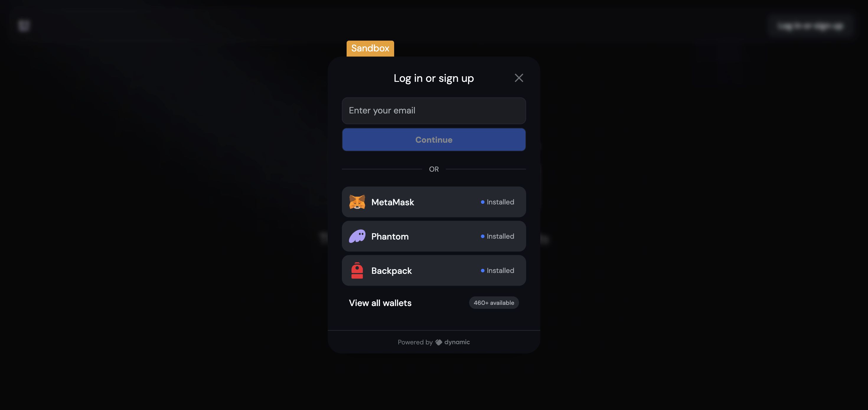Click the Continue button
This screenshot has width=868, height=410.
point(433,139)
